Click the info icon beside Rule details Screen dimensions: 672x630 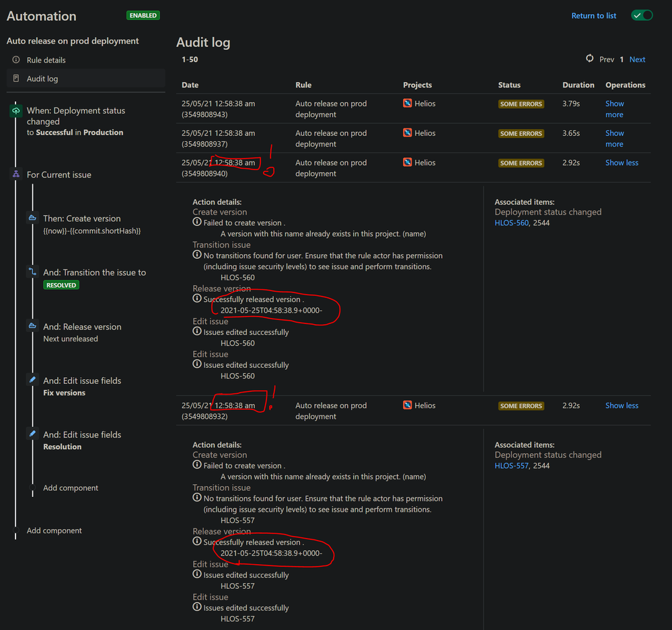15,60
